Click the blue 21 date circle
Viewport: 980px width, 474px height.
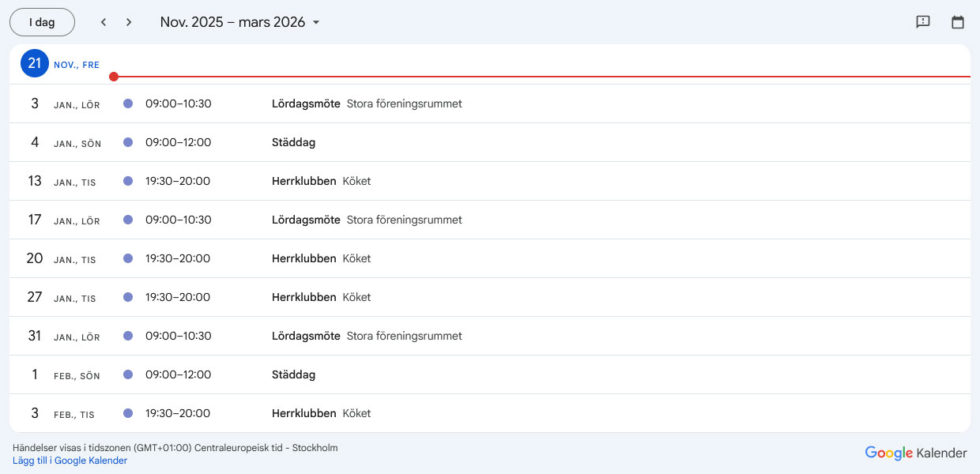pyautogui.click(x=34, y=63)
